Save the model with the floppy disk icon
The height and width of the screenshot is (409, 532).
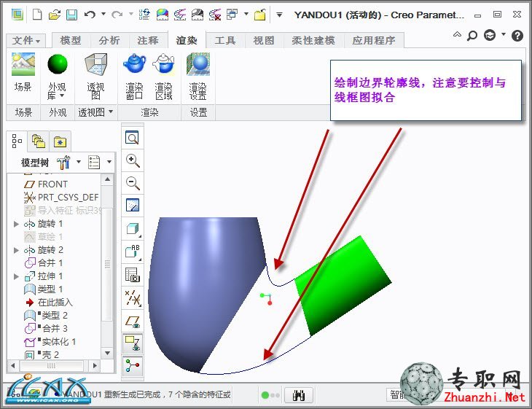click(x=71, y=15)
